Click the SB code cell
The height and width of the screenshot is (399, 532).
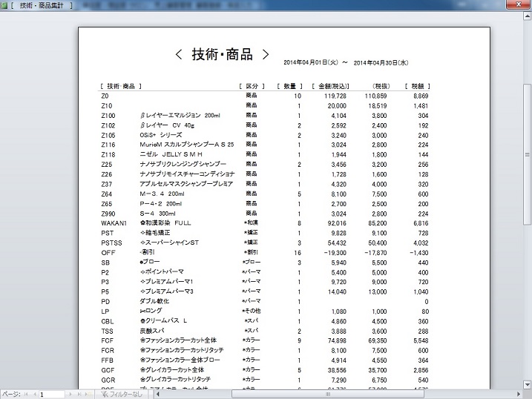click(105, 263)
